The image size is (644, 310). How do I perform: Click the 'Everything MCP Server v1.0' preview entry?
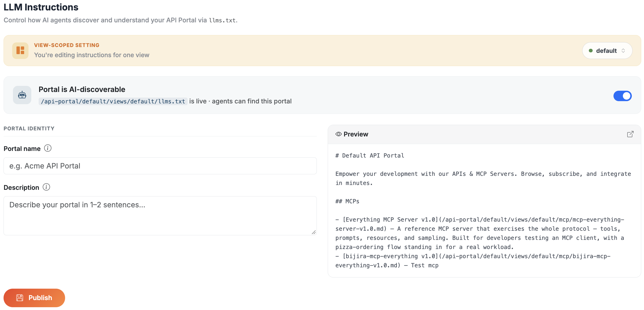tap(480, 233)
